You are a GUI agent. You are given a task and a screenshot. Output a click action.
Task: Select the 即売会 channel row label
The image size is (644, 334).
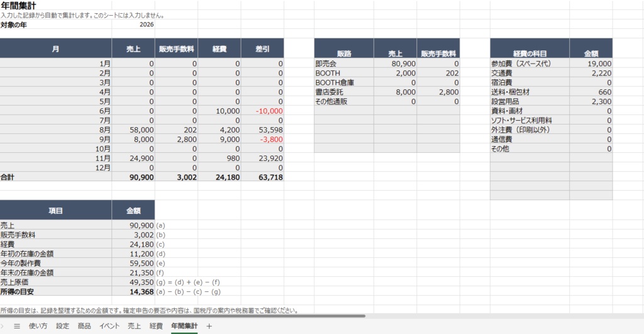tap(344, 64)
